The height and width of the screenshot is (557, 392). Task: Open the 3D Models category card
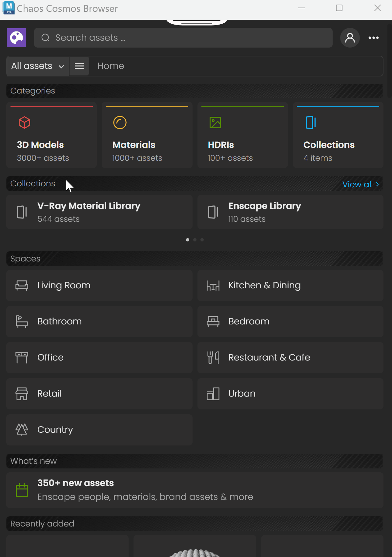click(x=52, y=135)
